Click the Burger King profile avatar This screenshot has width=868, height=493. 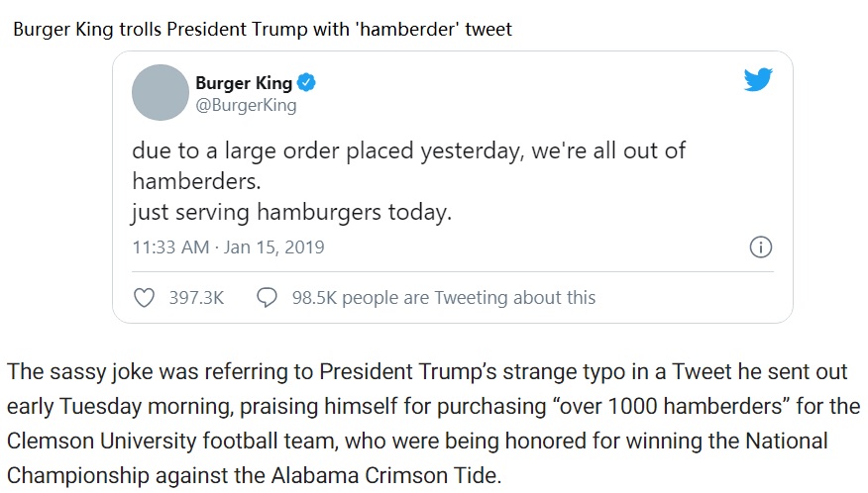click(160, 93)
